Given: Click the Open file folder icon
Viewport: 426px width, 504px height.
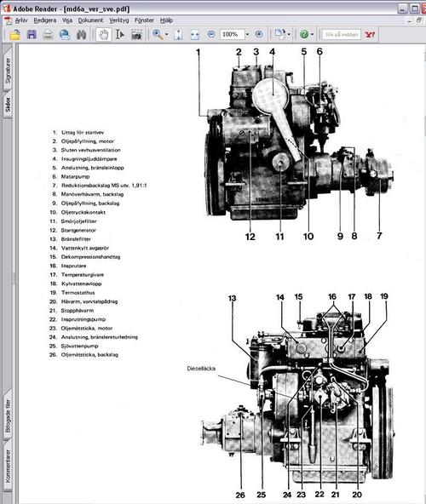Looking at the screenshot, I should [14, 34].
